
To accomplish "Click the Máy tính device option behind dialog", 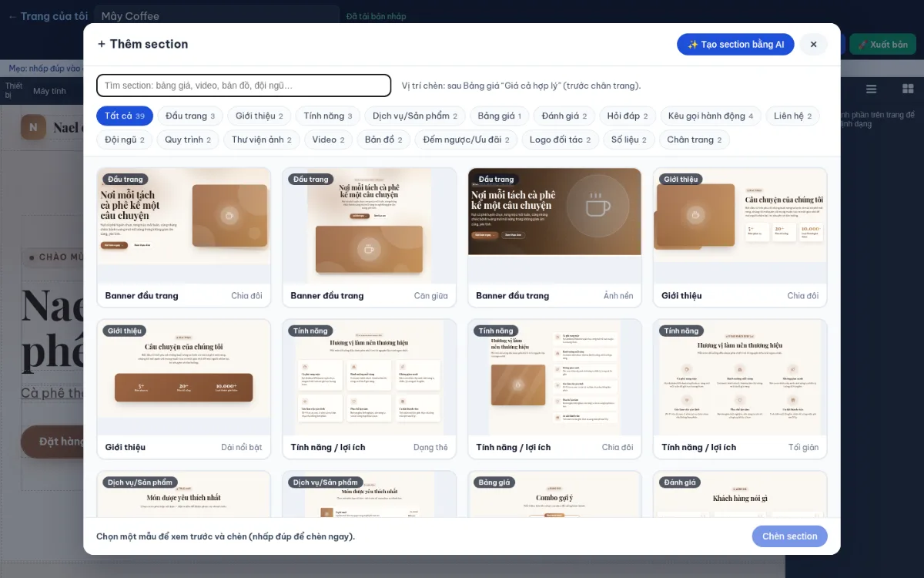I will point(49,91).
